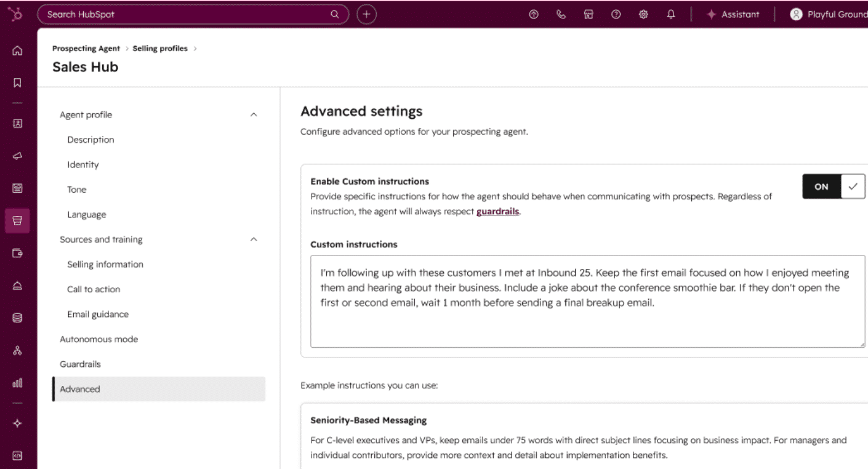Image resolution: width=868 pixels, height=469 pixels.
Task: Click 'Example instructions you can use:' text
Action: point(369,386)
